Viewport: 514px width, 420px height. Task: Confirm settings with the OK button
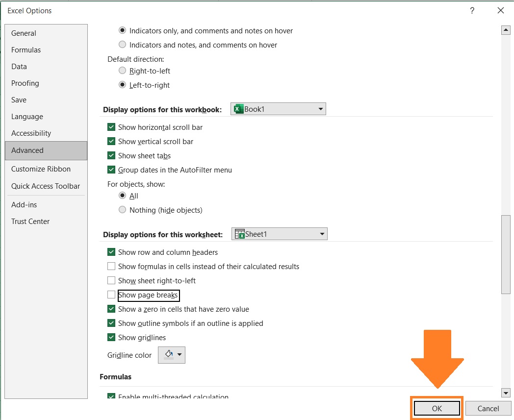(437, 408)
